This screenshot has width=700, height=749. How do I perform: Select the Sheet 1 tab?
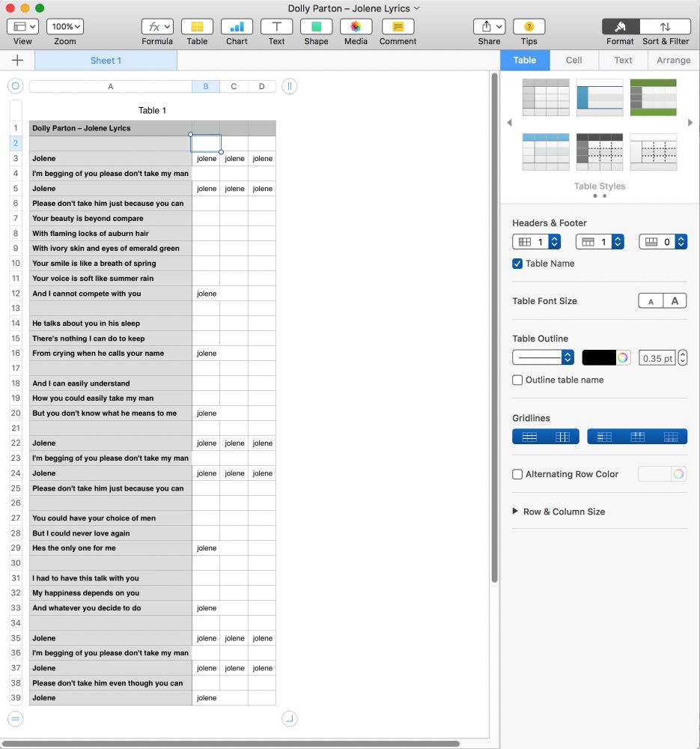click(x=106, y=60)
